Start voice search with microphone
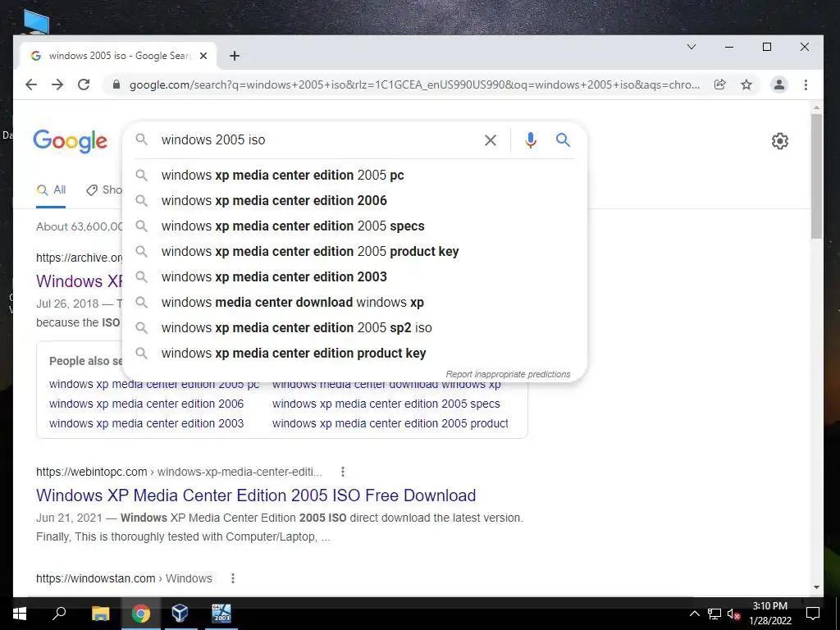840x630 pixels. pos(531,140)
